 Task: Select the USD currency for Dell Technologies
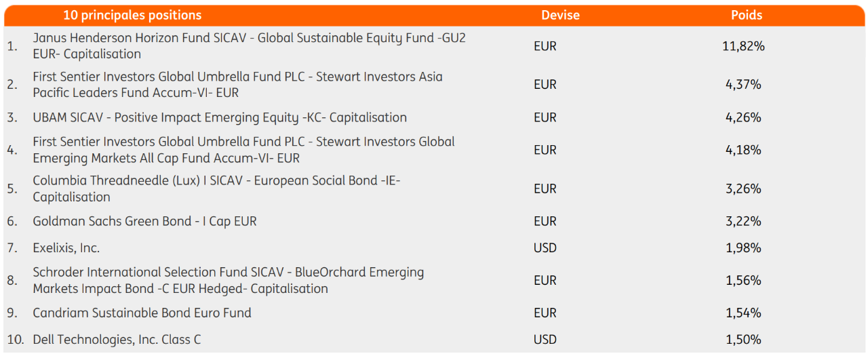point(545,339)
